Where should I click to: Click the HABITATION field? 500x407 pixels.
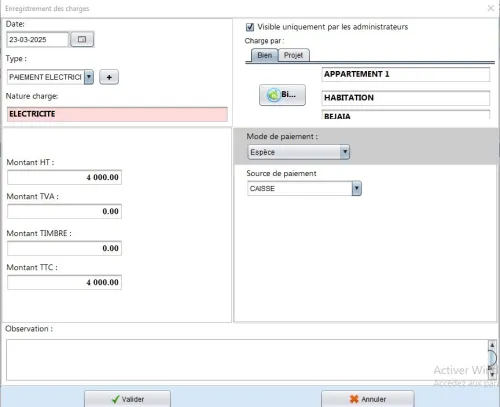coord(406,98)
